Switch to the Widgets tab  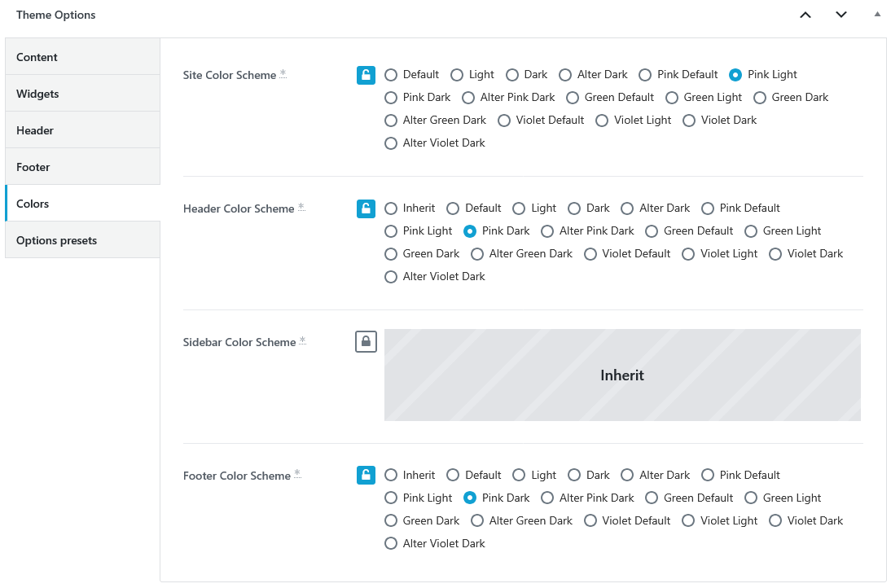[x=83, y=94]
